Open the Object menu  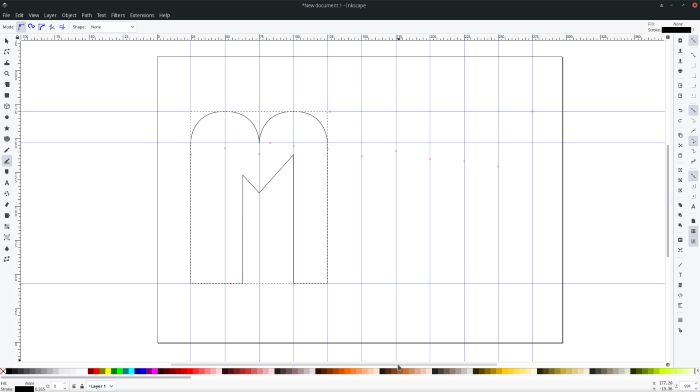pos(69,15)
